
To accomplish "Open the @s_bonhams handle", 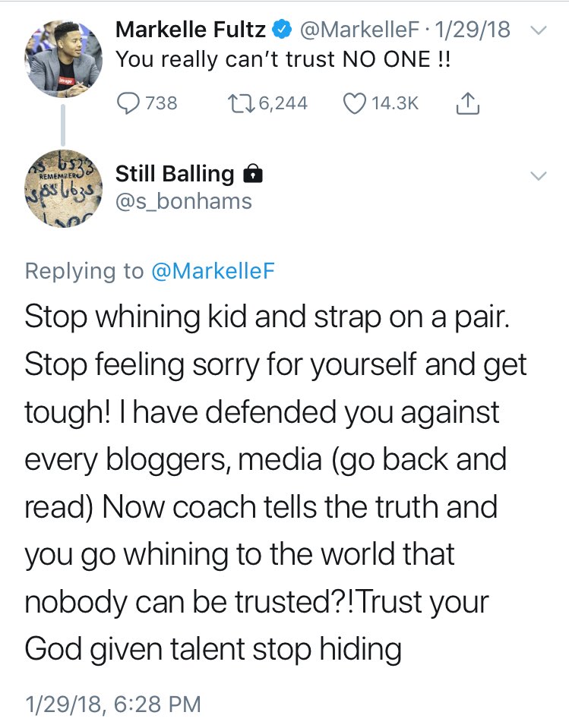I will pyautogui.click(x=183, y=201).
